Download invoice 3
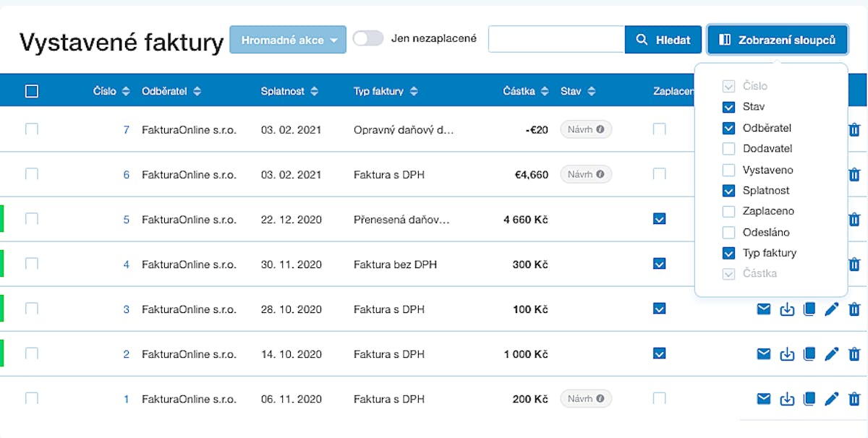Viewport: 868px width, 438px height. (787, 310)
